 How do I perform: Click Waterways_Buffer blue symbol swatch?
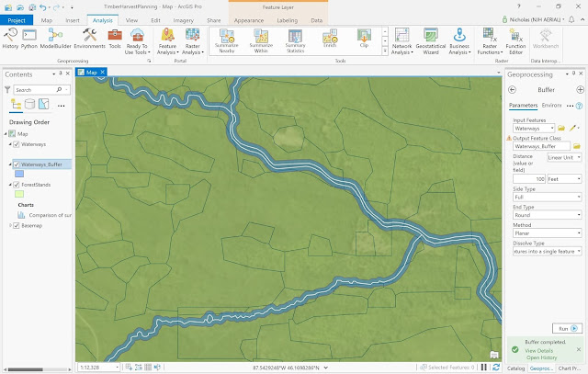click(19, 174)
